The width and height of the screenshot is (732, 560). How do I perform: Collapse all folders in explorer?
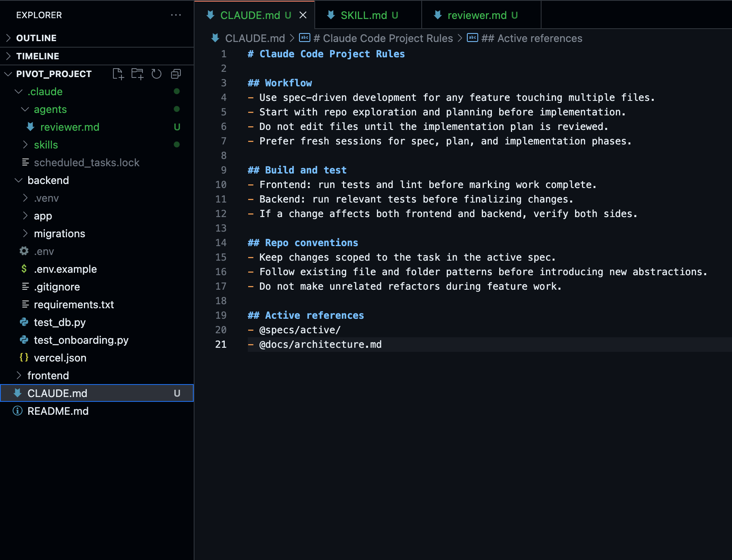[176, 74]
